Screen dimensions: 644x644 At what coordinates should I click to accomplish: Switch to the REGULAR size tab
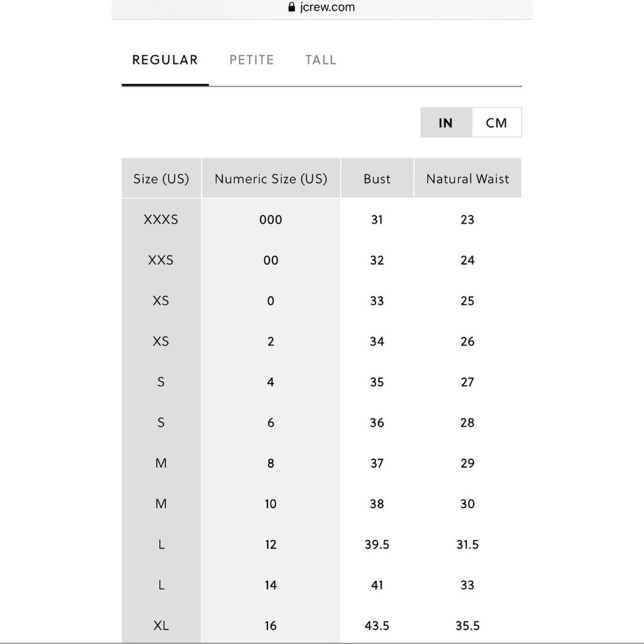tap(165, 60)
